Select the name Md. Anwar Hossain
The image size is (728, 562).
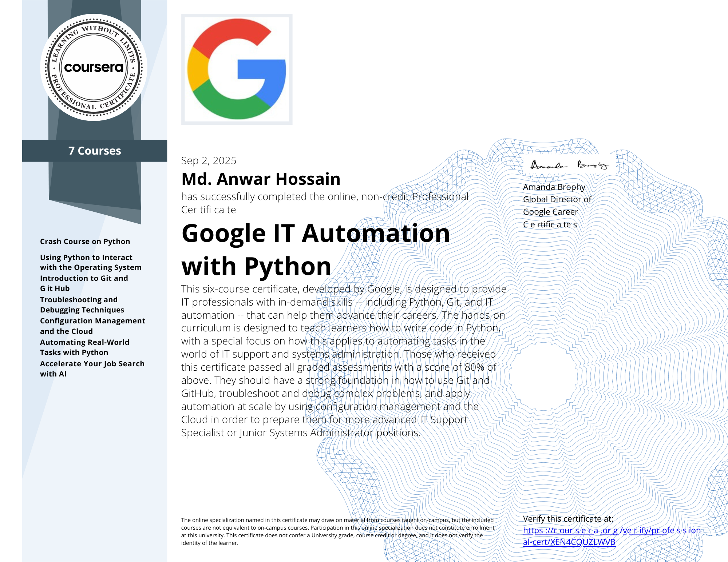point(261,179)
